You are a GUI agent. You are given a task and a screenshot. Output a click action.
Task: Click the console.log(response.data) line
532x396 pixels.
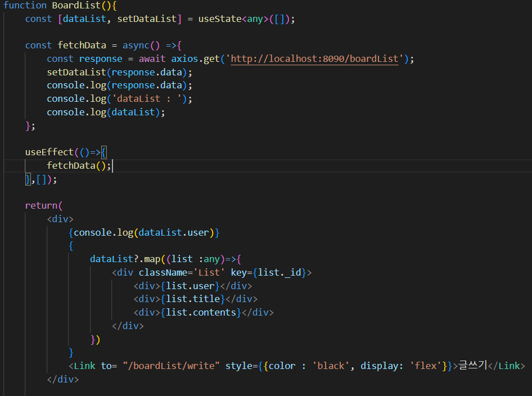click(119, 85)
